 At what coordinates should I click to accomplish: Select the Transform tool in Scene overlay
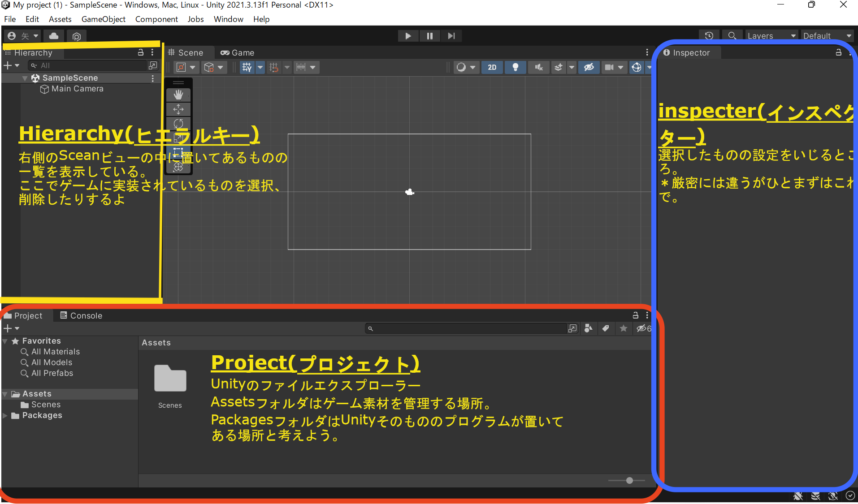coord(178,167)
